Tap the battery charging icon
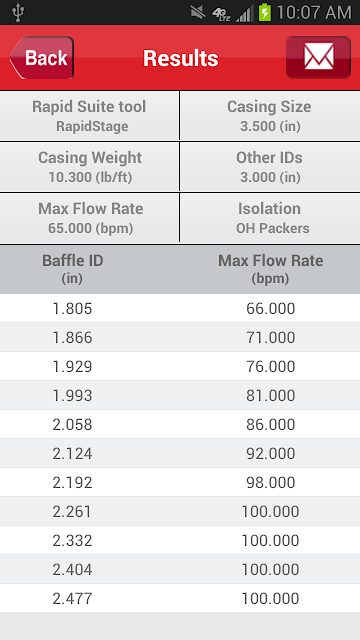Screen dimensions: 360x640 [265, 13]
